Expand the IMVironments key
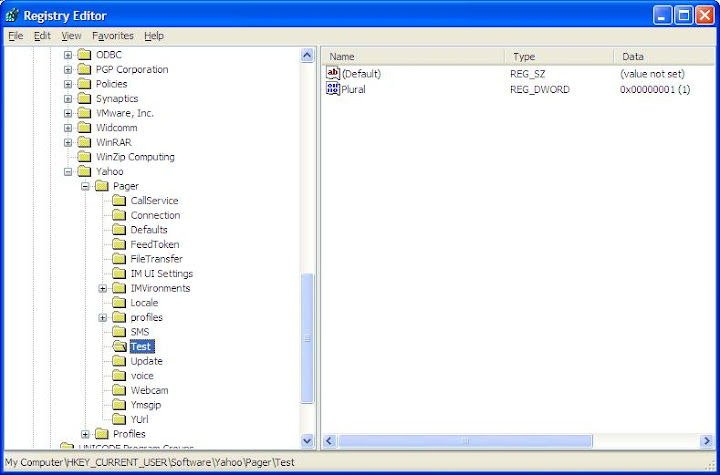Image resolution: width=720 pixels, height=475 pixels. pos(103,288)
